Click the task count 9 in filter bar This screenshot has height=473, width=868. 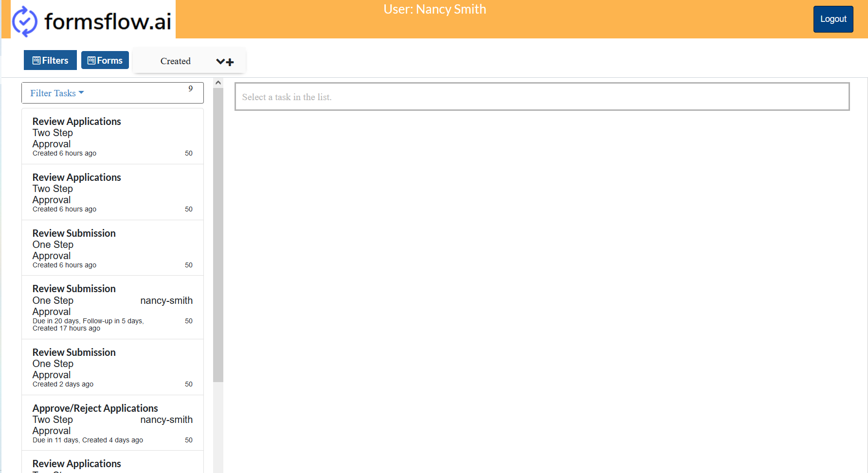[x=191, y=88]
